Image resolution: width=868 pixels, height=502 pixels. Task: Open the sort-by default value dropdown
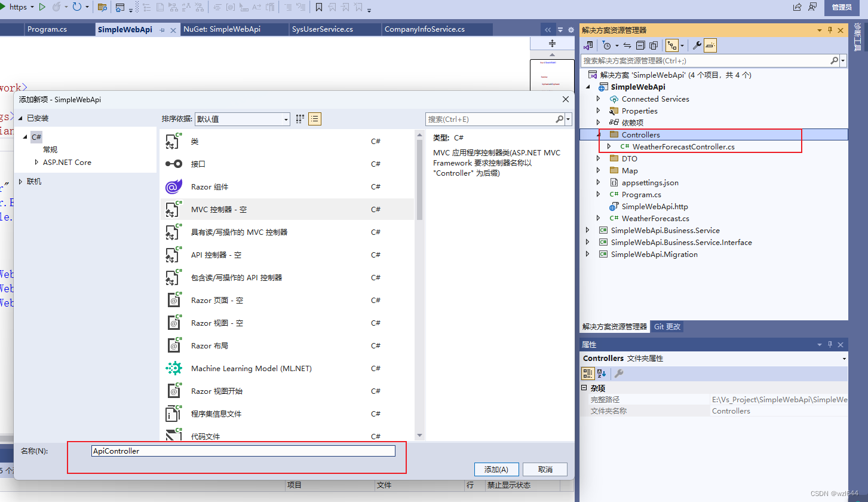[243, 119]
